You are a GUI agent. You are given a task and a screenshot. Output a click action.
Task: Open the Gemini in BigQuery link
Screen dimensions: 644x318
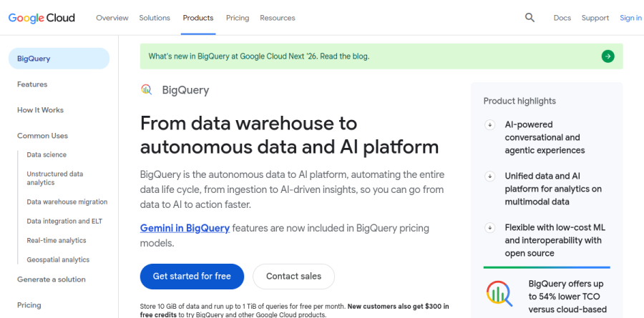[x=185, y=228]
